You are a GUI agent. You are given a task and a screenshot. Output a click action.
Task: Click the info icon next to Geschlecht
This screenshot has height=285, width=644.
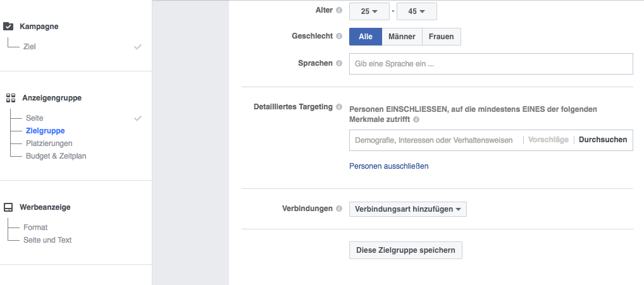(x=339, y=36)
